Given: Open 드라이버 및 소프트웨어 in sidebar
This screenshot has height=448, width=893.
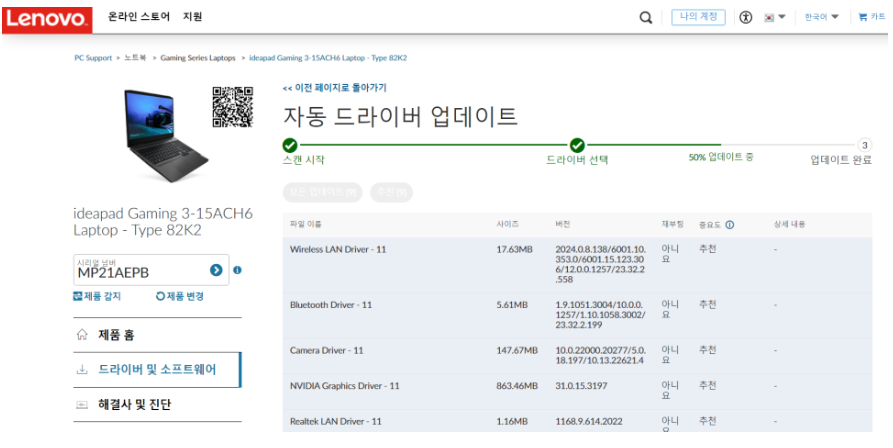Looking at the screenshot, I should pyautogui.click(x=157, y=369).
